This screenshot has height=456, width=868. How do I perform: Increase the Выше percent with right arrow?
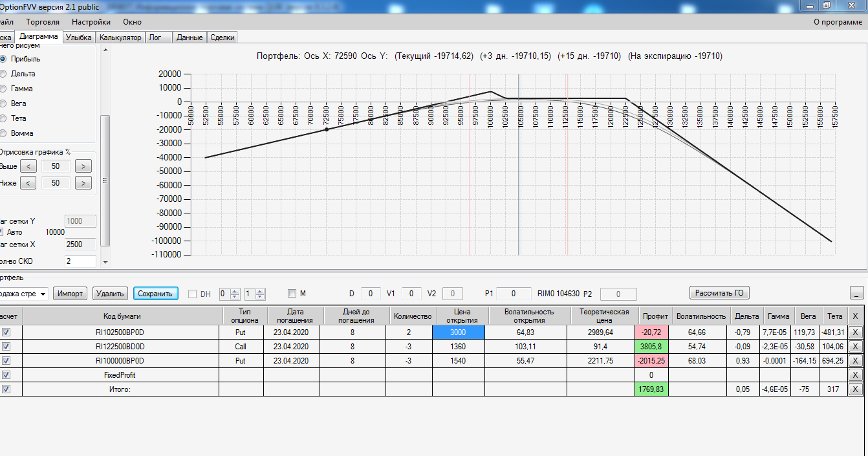(83, 166)
